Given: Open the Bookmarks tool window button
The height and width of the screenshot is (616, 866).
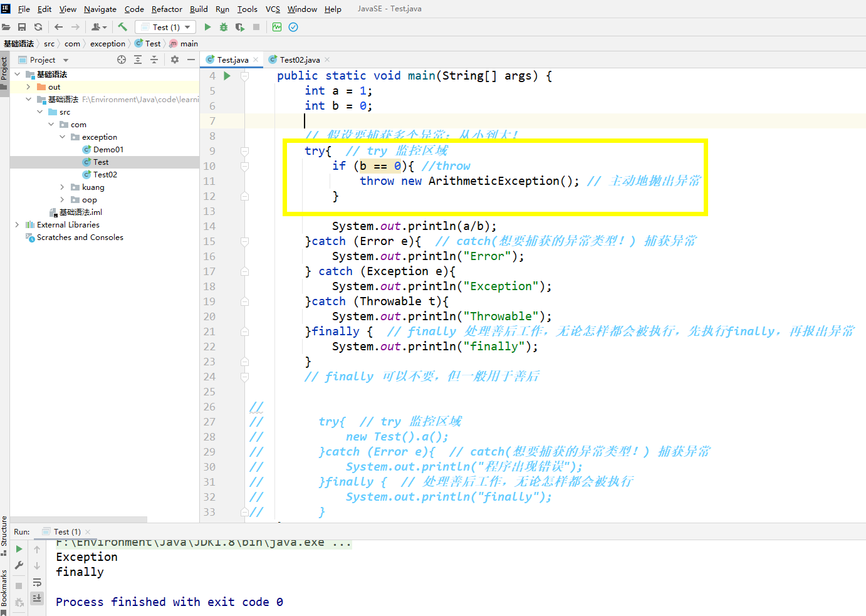Looking at the screenshot, I should (4, 592).
